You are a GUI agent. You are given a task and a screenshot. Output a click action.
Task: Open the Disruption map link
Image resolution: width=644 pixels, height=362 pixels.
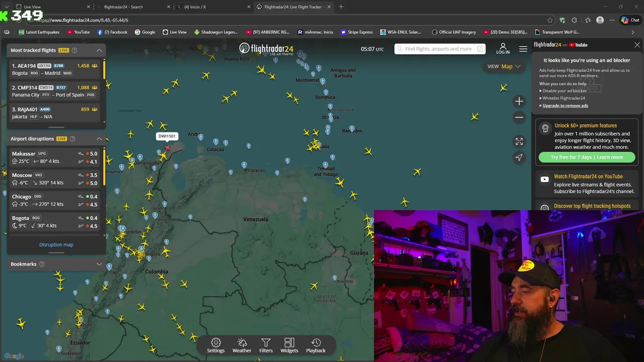56,245
